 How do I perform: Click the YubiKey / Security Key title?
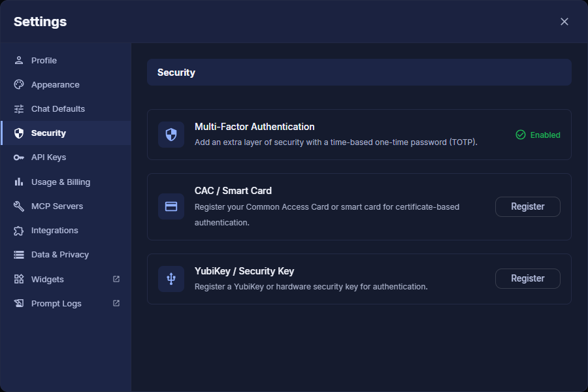(x=244, y=271)
